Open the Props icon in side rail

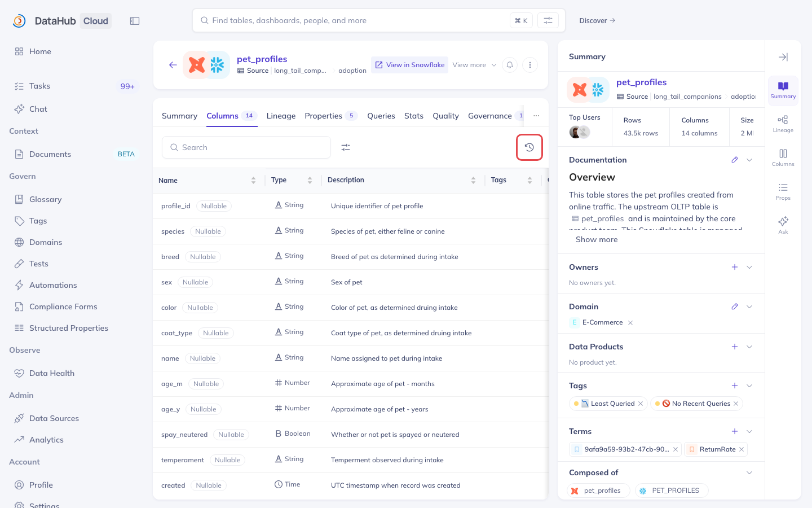point(783,192)
